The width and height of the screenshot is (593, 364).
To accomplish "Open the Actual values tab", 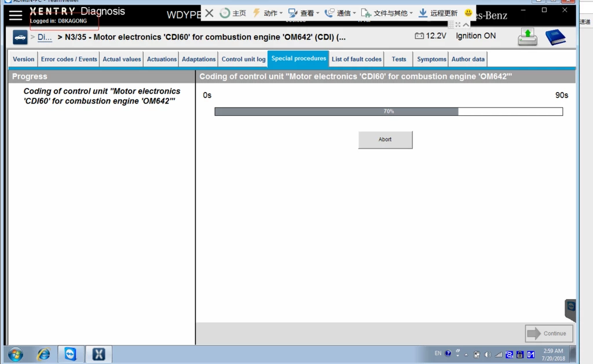I will pyautogui.click(x=122, y=58).
